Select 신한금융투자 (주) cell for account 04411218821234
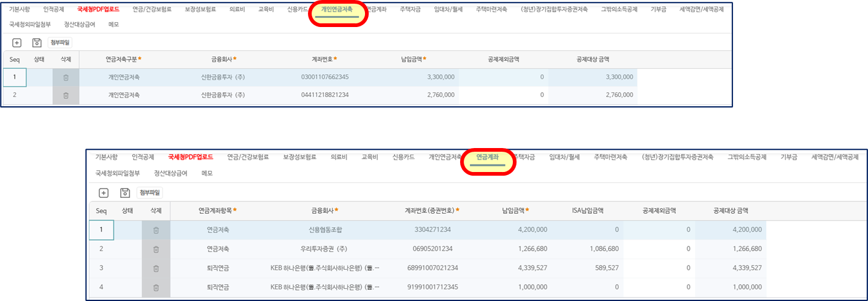Screen dimensions: 868x301 pyautogui.click(x=223, y=95)
